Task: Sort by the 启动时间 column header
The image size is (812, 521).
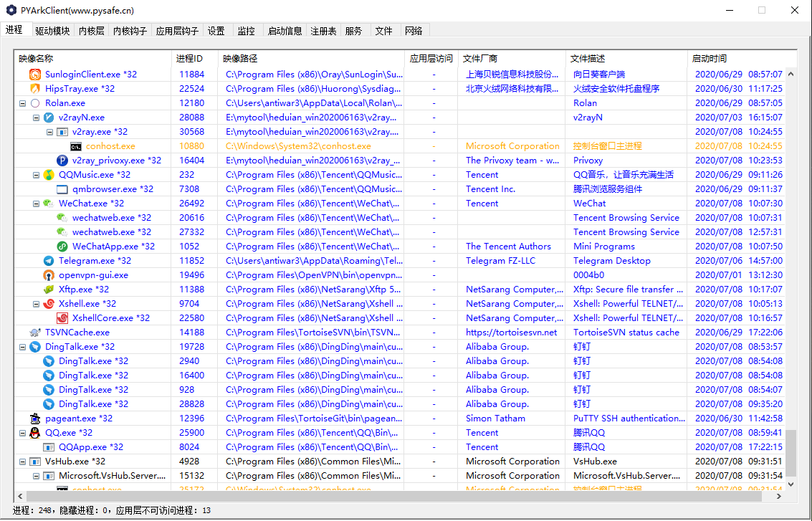Action: pos(742,59)
